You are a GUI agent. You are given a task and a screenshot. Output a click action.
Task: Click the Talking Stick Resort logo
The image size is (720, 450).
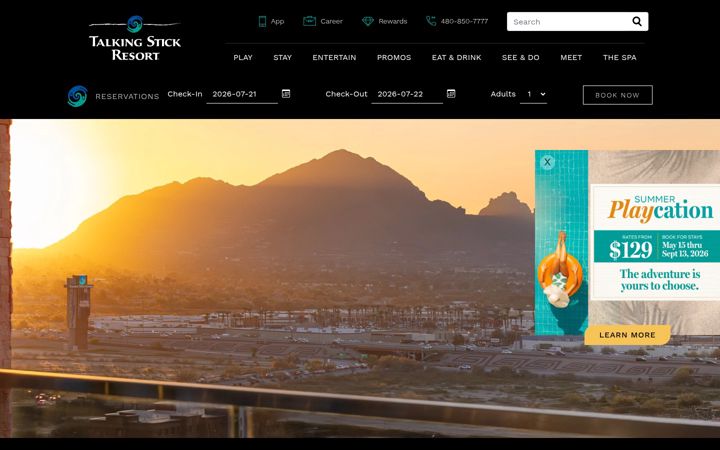point(135,38)
